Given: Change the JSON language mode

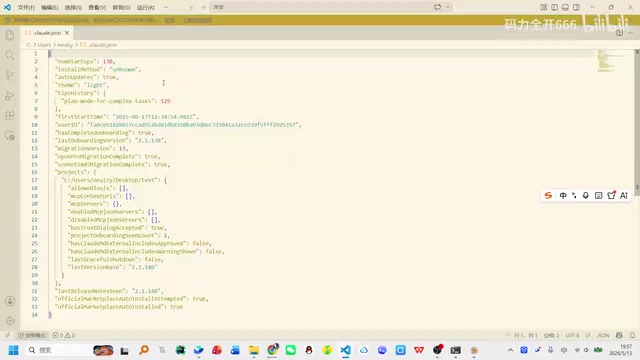Looking at the screenshot, I should pyautogui.click(x=603, y=335).
